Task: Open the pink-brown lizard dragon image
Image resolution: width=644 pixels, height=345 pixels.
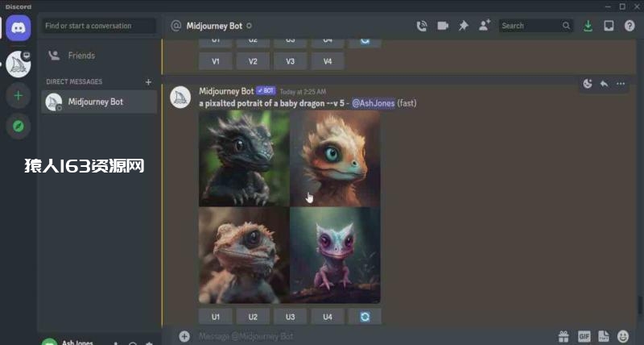Action: (244, 256)
